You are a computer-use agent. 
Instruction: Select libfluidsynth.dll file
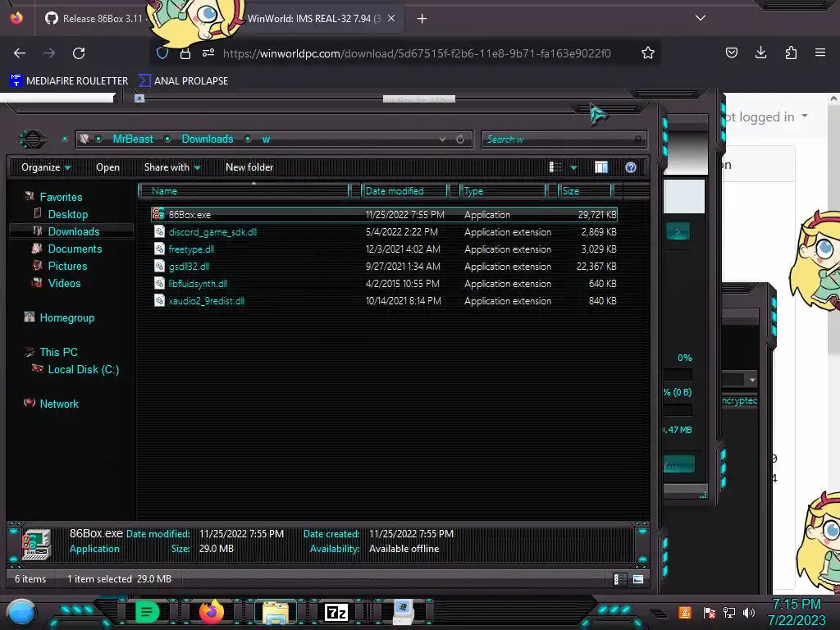pyautogui.click(x=384, y=283)
